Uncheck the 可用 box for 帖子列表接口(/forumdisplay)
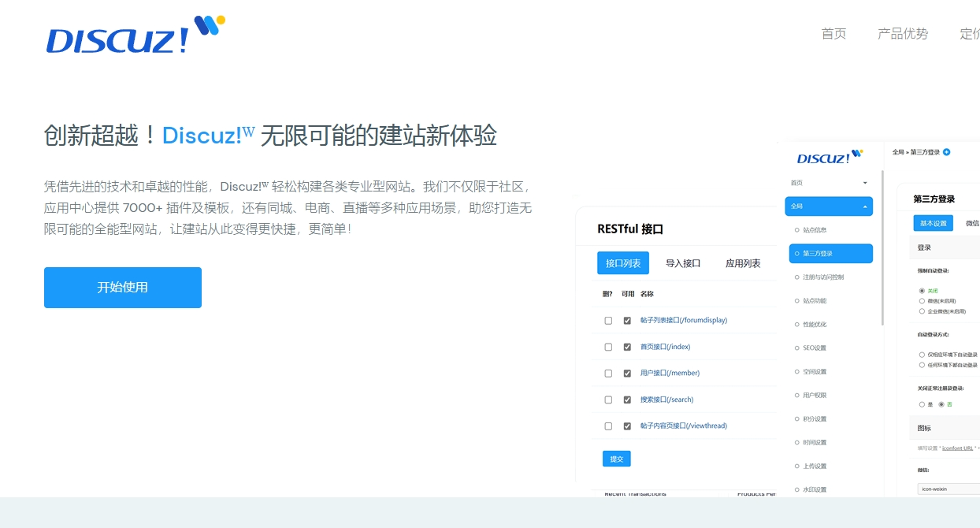 [x=627, y=321]
